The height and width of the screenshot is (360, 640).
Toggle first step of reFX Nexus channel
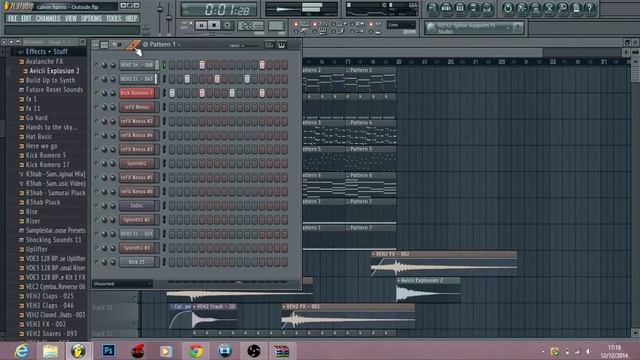(x=172, y=107)
